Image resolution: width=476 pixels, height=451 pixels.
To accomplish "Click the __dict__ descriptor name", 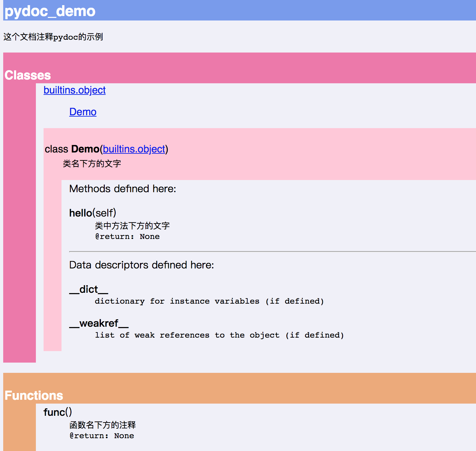I will tap(89, 289).
